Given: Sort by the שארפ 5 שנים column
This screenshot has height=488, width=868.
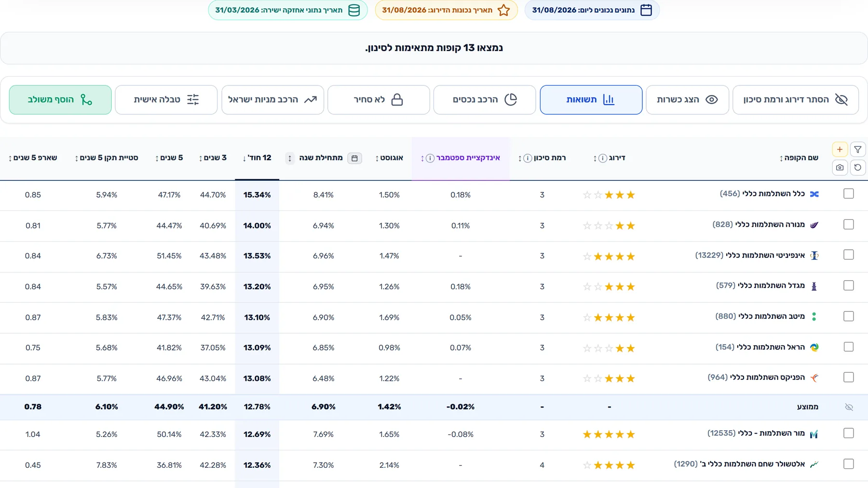Looking at the screenshot, I should tap(33, 158).
